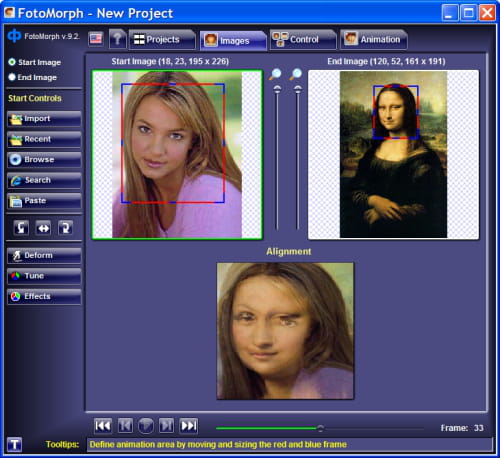500x458 pixels.
Task: Open the Animation tab
Action: [374, 39]
